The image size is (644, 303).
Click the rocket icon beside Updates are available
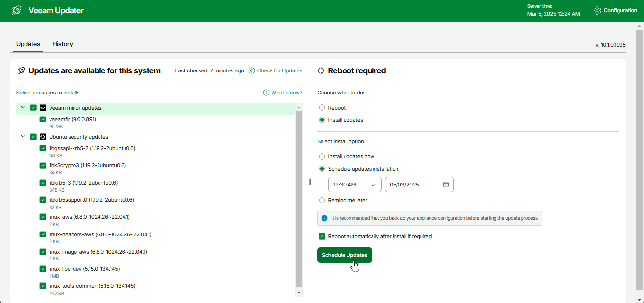click(21, 70)
